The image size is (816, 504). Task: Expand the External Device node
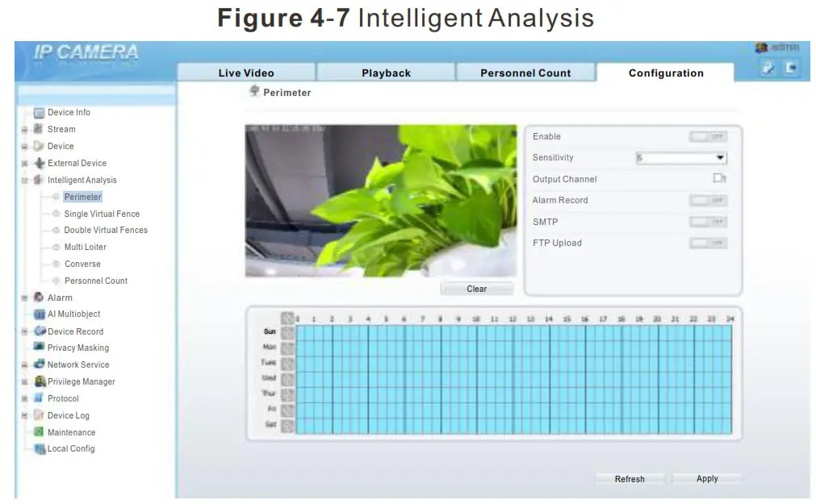24,164
